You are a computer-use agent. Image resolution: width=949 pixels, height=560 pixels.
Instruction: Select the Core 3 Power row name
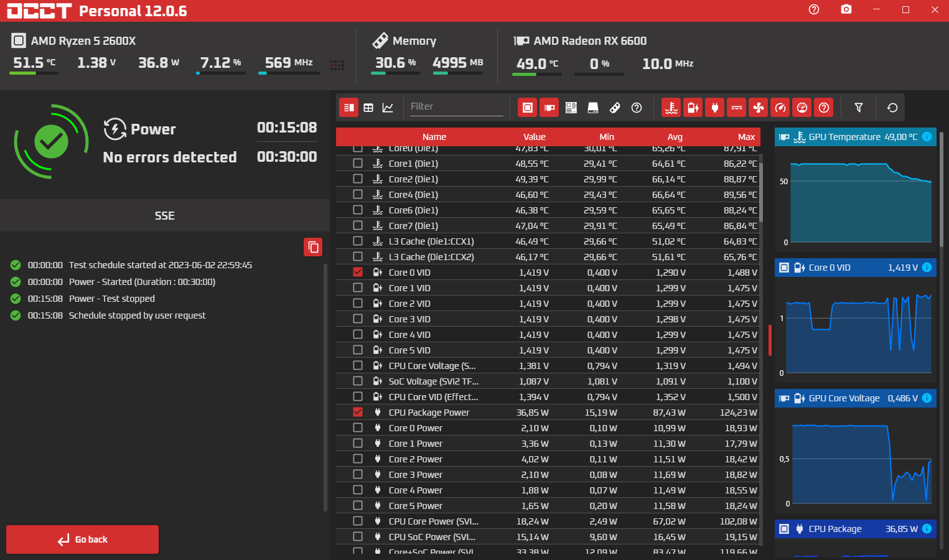pyautogui.click(x=416, y=475)
